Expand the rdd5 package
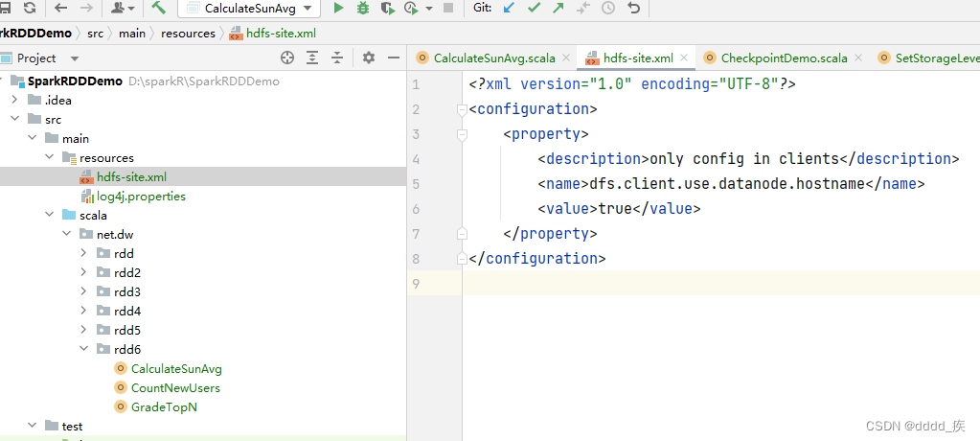Viewport: 980px width, 441px height. pos(84,331)
